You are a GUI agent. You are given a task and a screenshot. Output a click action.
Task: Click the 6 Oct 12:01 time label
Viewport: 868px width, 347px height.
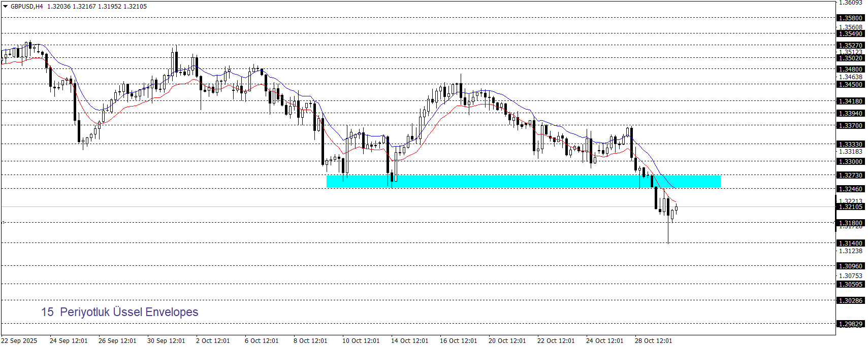[x=262, y=341]
